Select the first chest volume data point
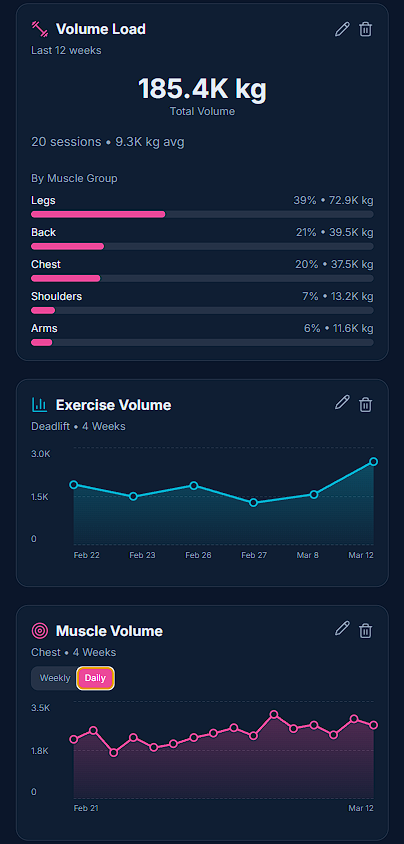Screen dimensions: 404x844 point(74,740)
